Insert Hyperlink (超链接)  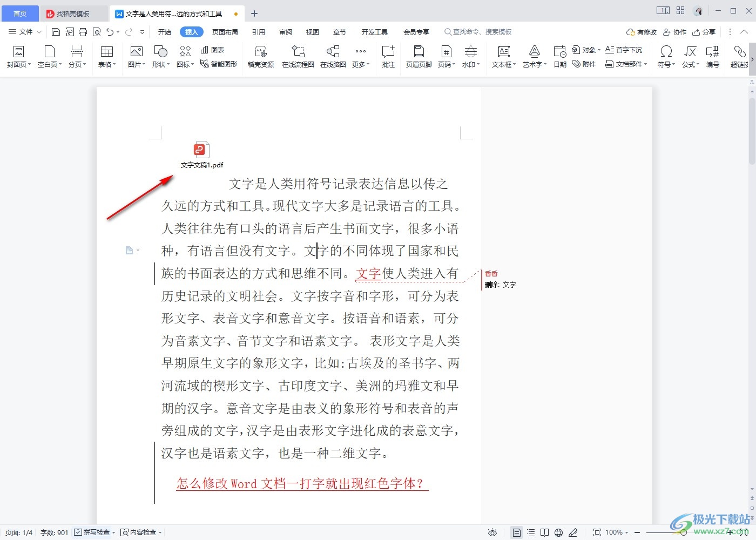739,56
